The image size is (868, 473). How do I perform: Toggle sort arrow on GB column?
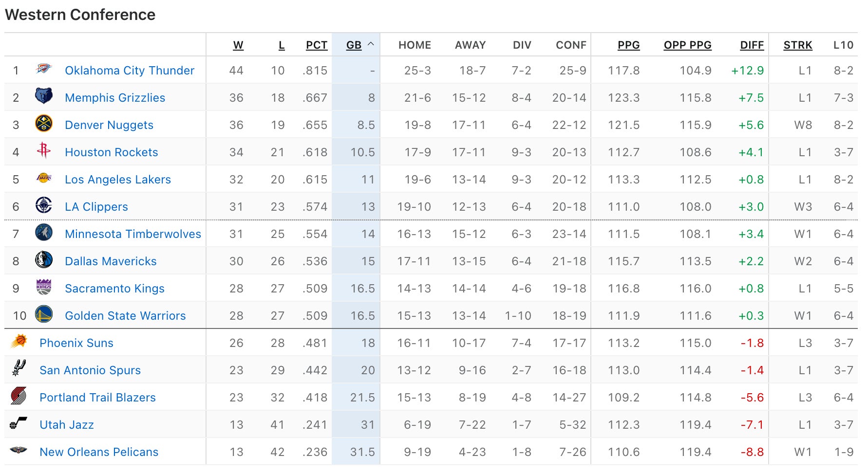(x=371, y=44)
